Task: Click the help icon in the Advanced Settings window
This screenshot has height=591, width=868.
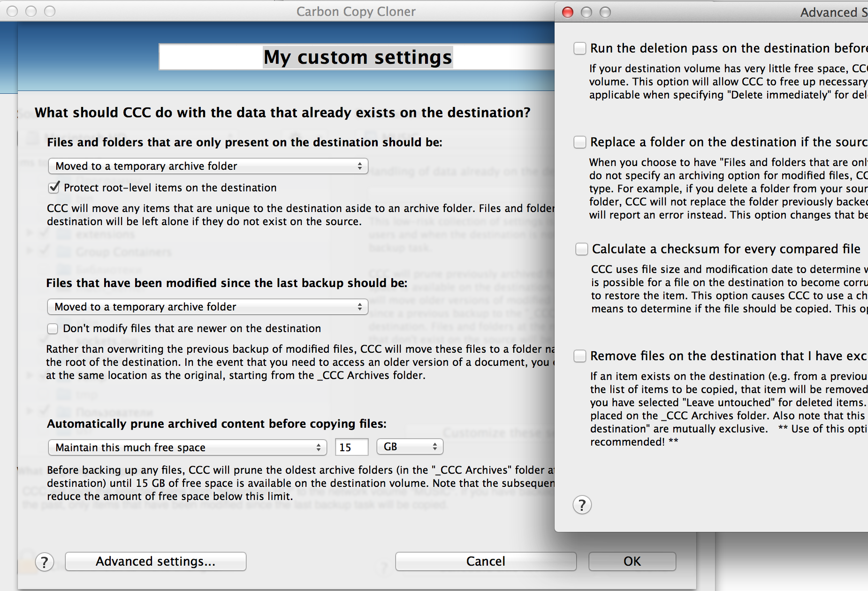Action: pyautogui.click(x=582, y=505)
